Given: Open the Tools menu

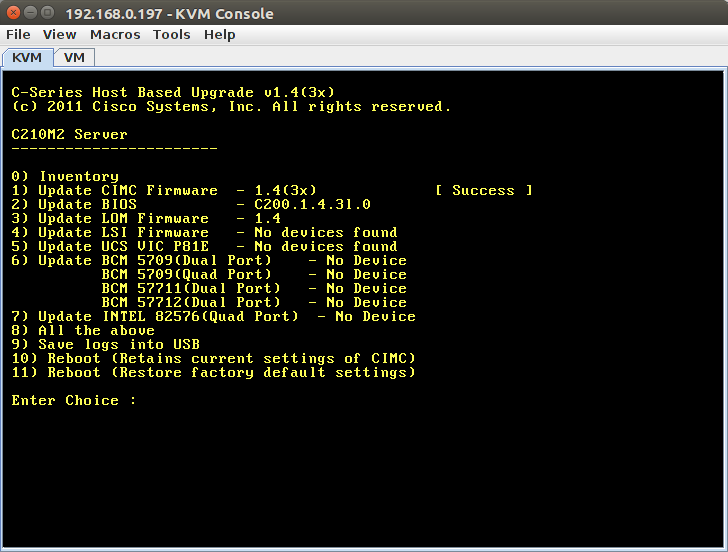Looking at the screenshot, I should tap(172, 35).
